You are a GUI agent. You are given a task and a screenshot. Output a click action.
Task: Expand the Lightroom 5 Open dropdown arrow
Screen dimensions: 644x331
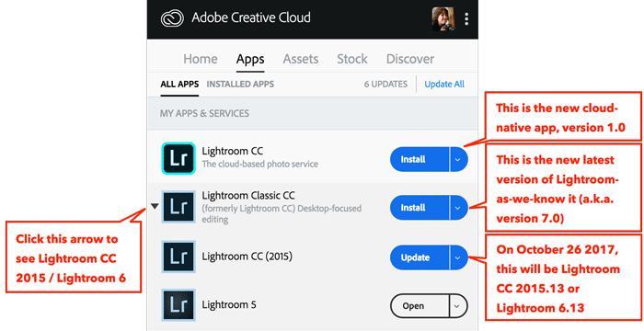pyautogui.click(x=459, y=306)
